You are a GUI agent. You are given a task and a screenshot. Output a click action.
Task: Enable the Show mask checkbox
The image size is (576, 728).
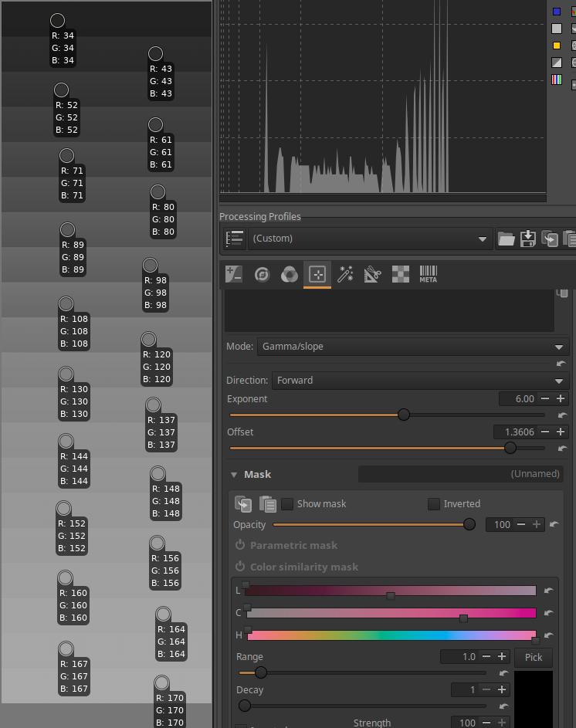click(x=287, y=504)
